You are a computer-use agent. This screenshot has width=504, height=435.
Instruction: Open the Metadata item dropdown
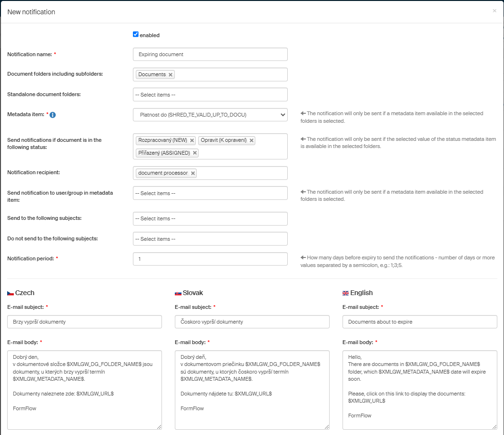point(210,115)
